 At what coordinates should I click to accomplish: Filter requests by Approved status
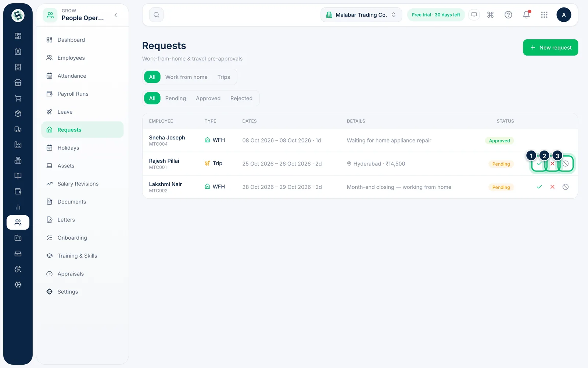[x=208, y=98]
